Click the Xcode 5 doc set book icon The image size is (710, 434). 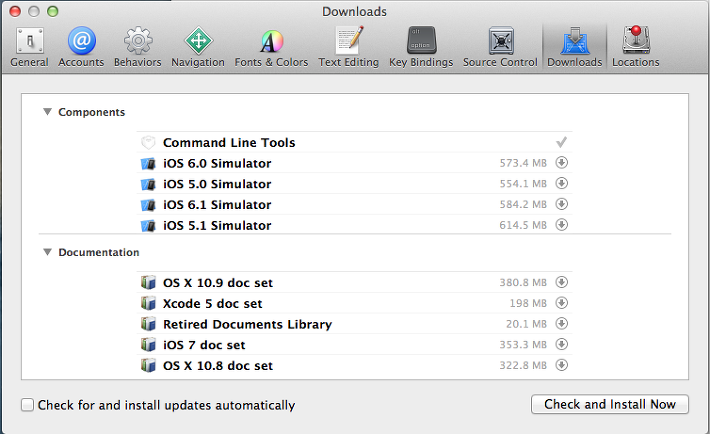[148, 303]
